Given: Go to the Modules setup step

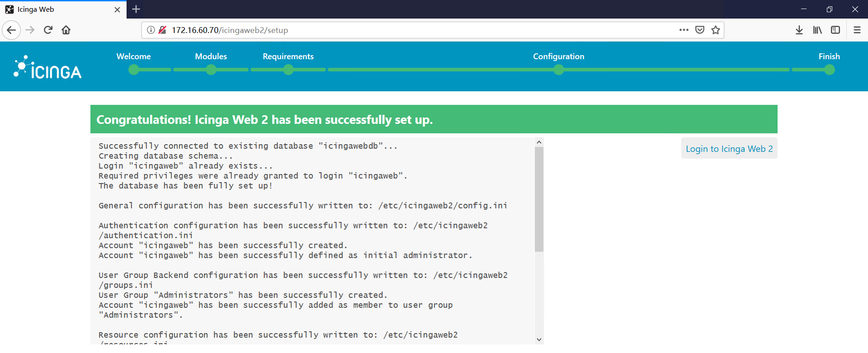Looking at the screenshot, I should [x=211, y=56].
